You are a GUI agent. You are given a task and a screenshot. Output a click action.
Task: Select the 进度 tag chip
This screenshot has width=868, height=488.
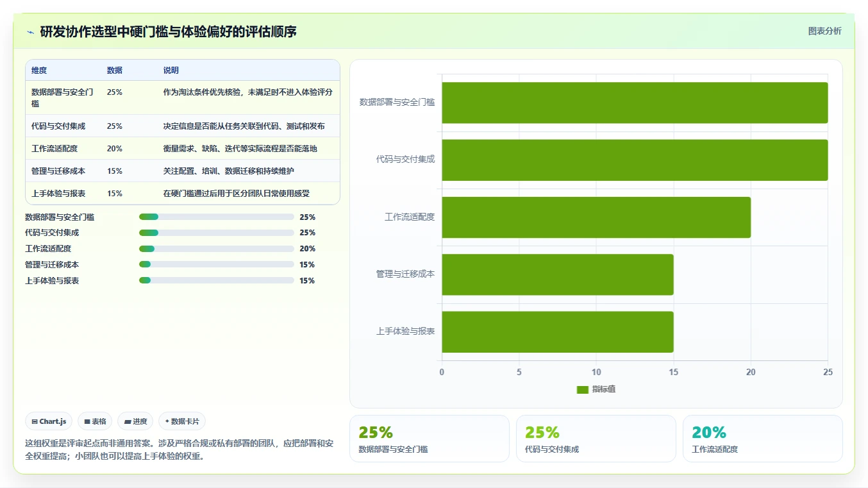coord(135,421)
